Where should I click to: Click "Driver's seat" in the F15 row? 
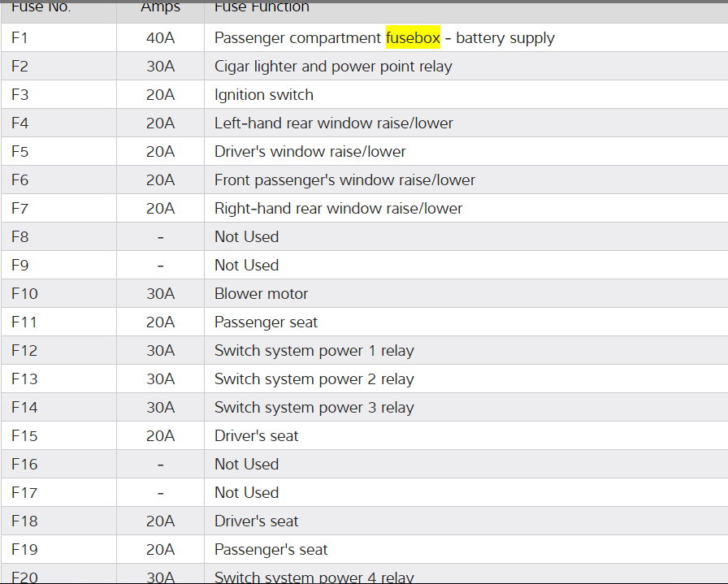pos(256,436)
